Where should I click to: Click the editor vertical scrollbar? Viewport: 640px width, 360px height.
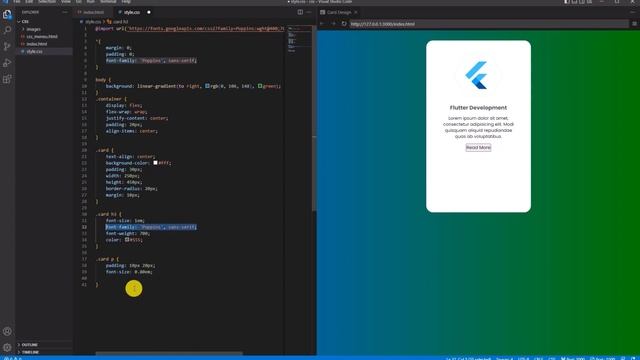[314, 118]
